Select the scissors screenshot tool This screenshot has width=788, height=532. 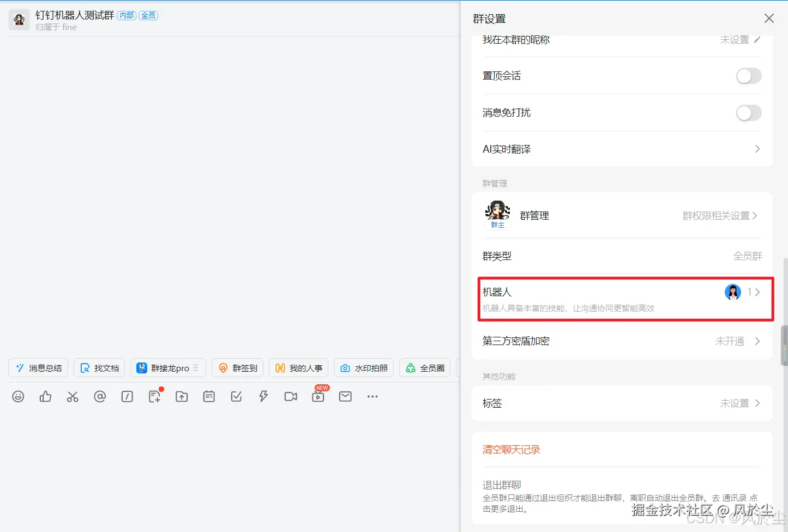point(73,396)
